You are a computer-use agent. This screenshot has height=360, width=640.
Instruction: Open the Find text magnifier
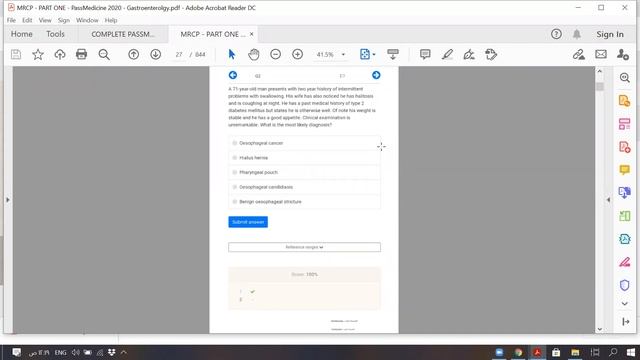104,54
